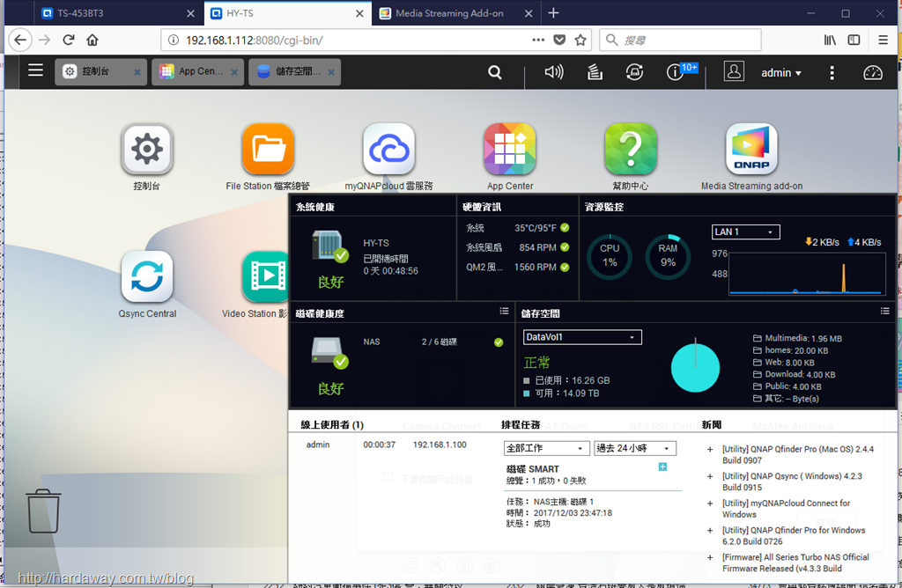This screenshot has width=902, height=588.
Task: Expand QNAP Qsync Windows 4.2.3 news item
Action: tap(710, 476)
